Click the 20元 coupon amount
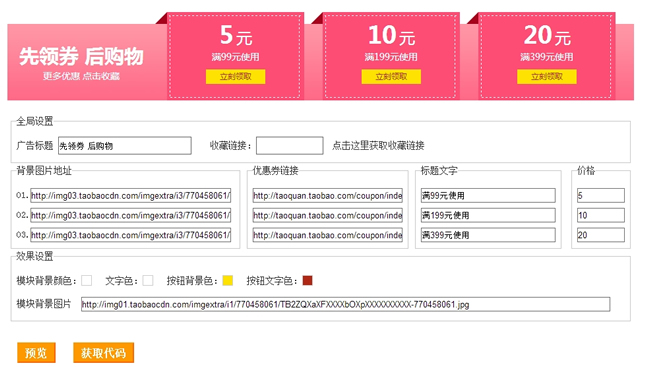 point(547,35)
